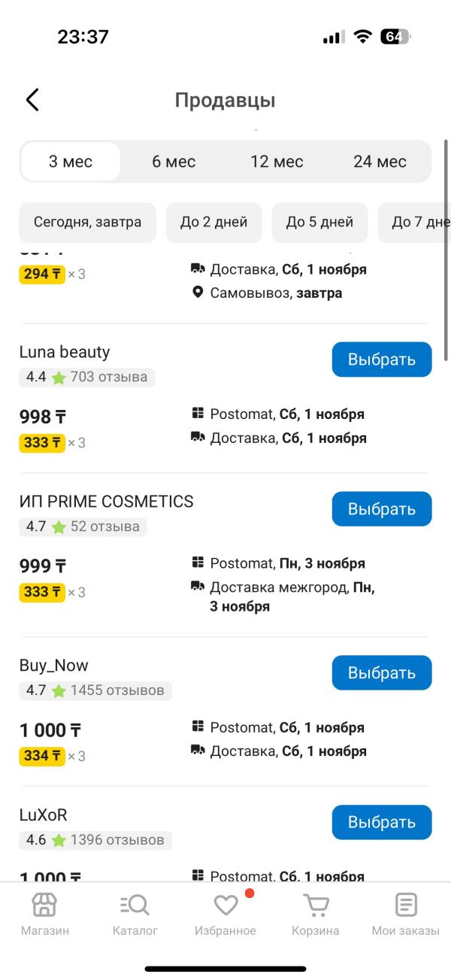
Task: Open the Каталог search icon
Action: tap(135, 905)
